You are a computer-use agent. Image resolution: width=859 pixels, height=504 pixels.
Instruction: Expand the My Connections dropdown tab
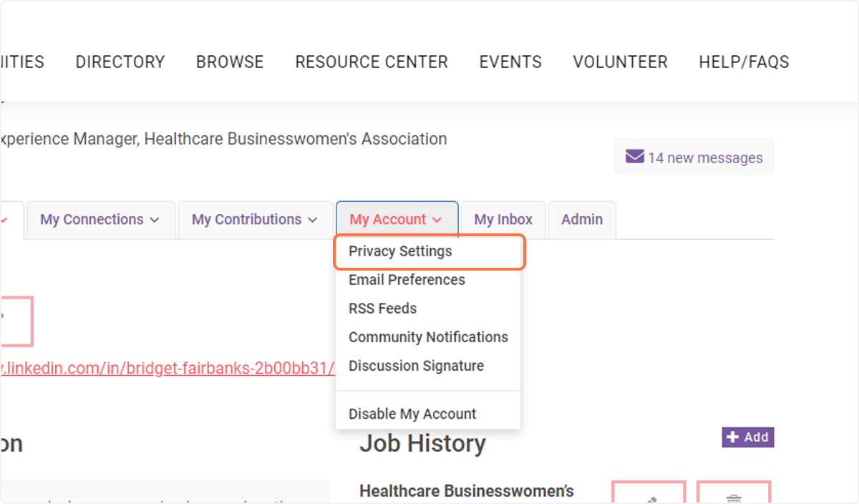100,220
